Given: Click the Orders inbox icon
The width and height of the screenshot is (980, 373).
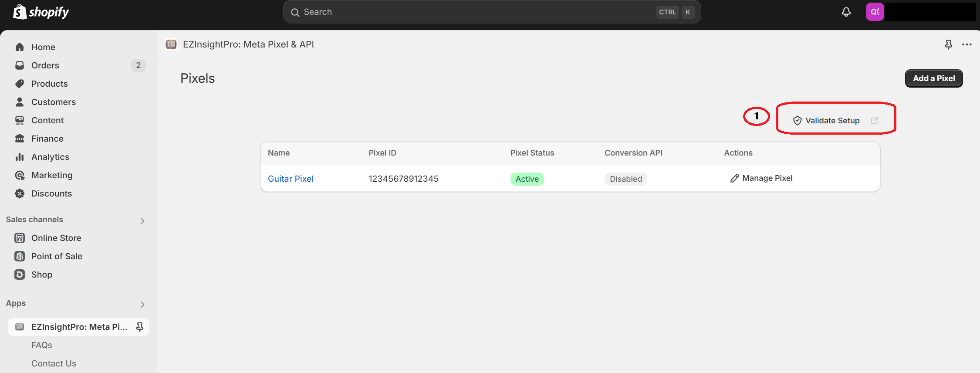Looking at the screenshot, I should [20, 65].
